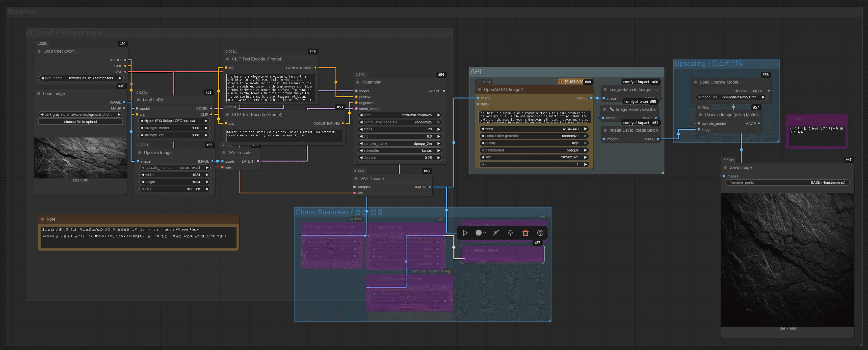
Task: Open node help via the question mark icon
Action: (540, 233)
